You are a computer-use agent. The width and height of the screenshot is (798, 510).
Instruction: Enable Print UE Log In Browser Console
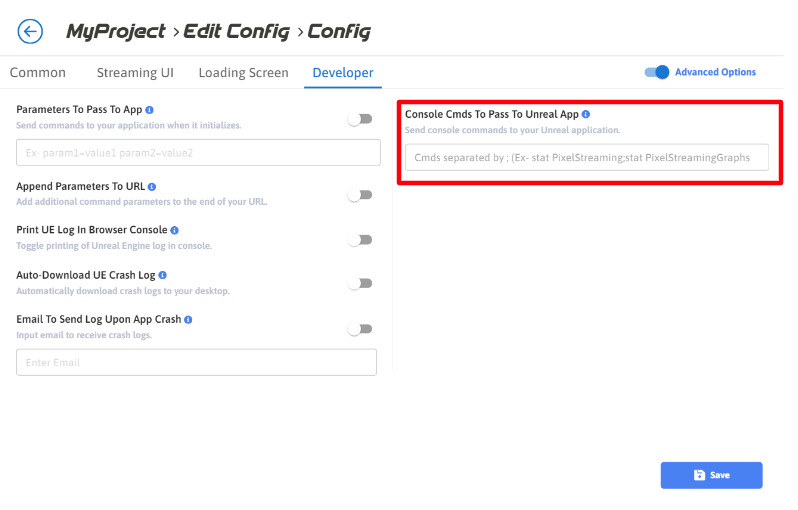pos(359,240)
